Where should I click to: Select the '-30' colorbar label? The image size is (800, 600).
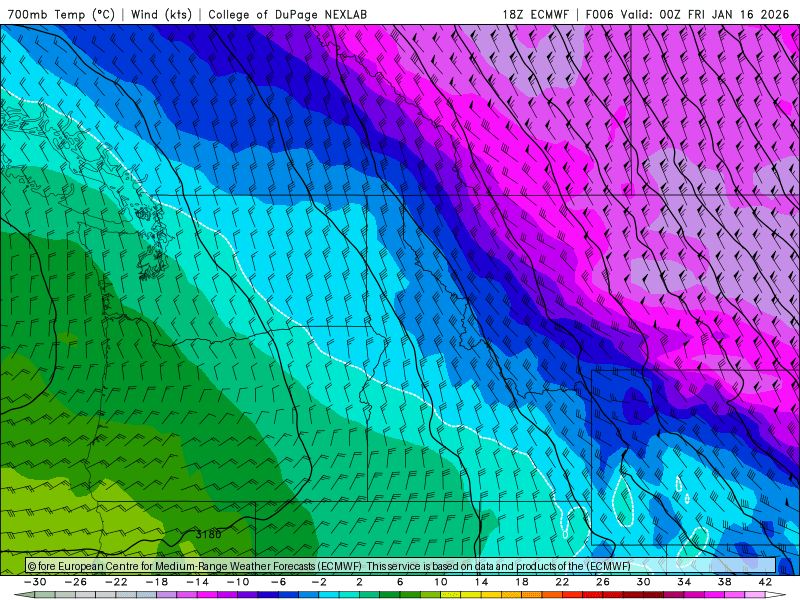(x=35, y=582)
